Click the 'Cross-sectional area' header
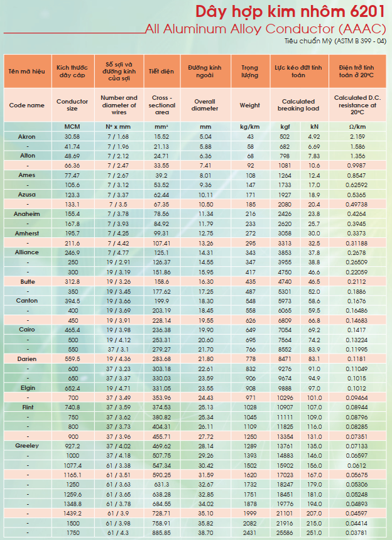Screen dimensions: 392x540 162,105
